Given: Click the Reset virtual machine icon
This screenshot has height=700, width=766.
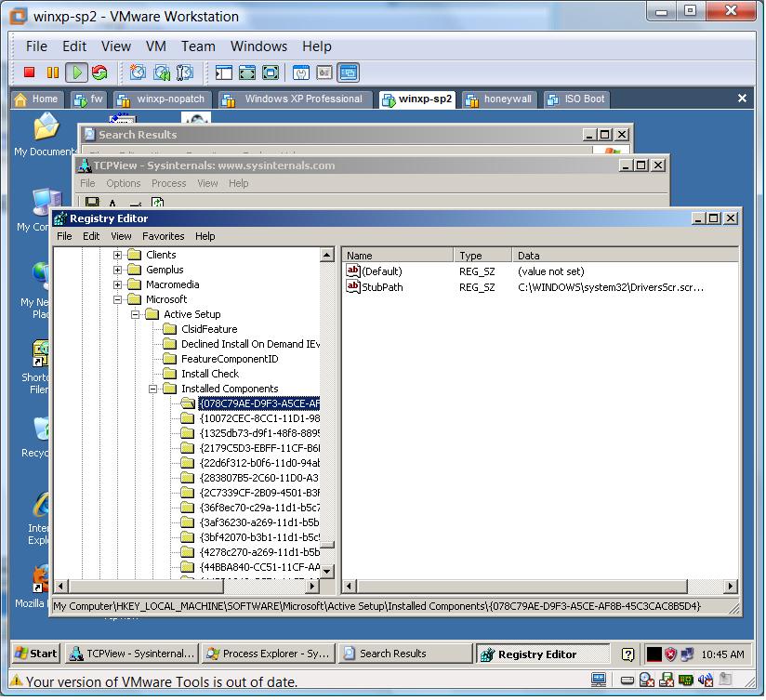Looking at the screenshot, I should (x=99, y=73).
